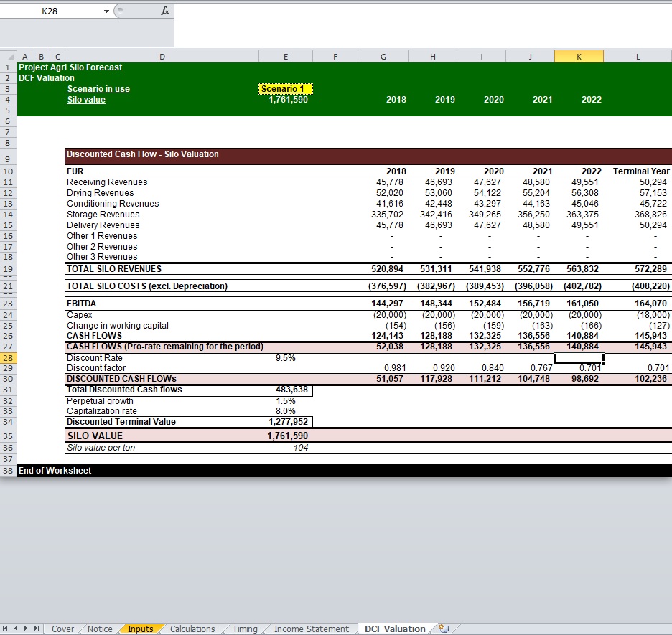This screenshot has width=672, height=635.
Task: Select column E header
Action: pyautogui.click(x=286, y=57)
